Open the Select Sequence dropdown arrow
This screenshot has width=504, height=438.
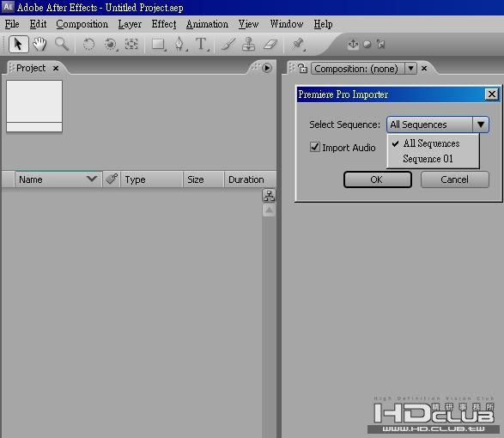pos(481,125)
